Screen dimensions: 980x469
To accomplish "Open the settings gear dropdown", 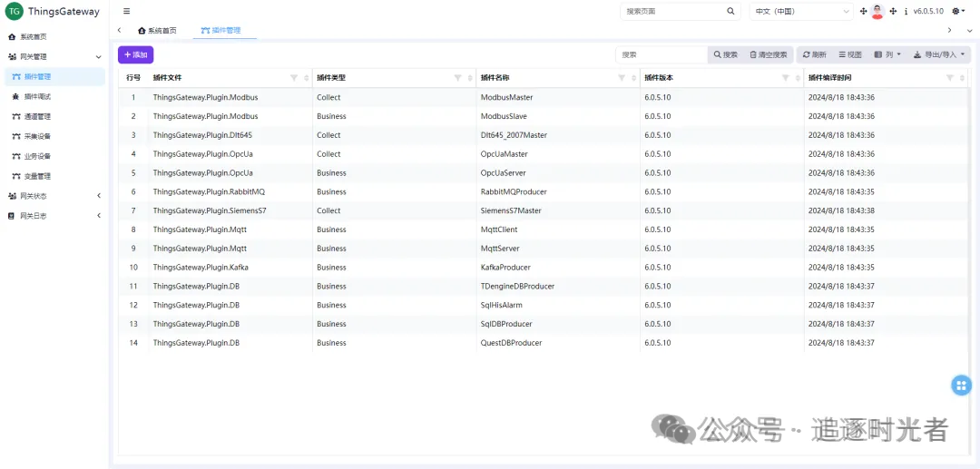I will pyautogui.click(x=958, y=11).
